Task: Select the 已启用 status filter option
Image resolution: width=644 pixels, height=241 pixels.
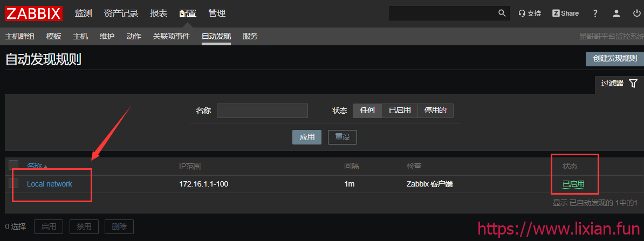Action: tap(400, 111)
